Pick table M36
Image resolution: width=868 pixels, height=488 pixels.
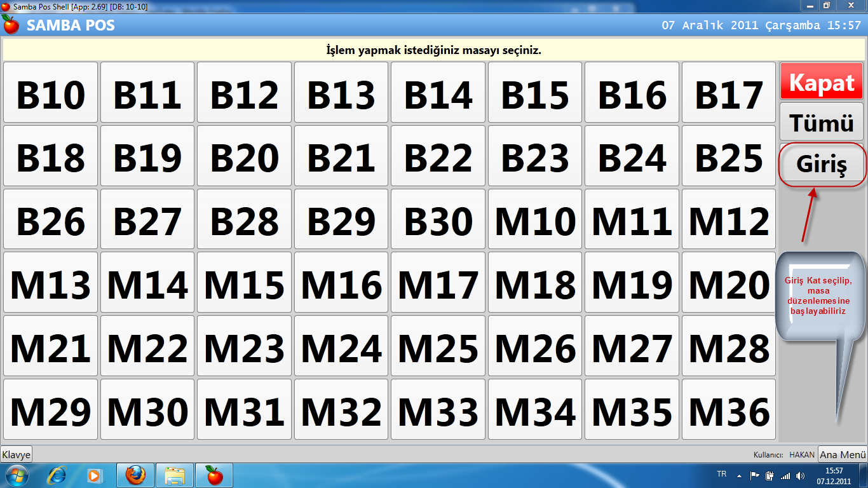point(729,410)
